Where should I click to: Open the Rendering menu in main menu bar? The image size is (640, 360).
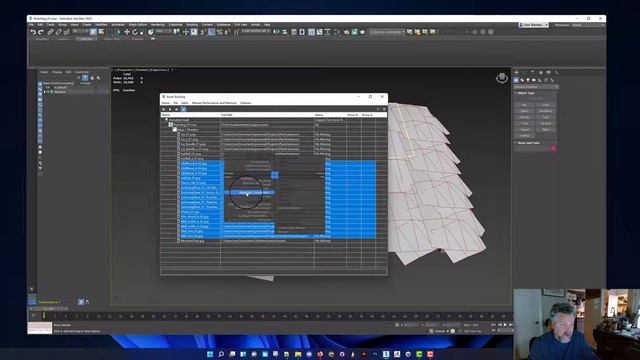click(x=158, y=25)
